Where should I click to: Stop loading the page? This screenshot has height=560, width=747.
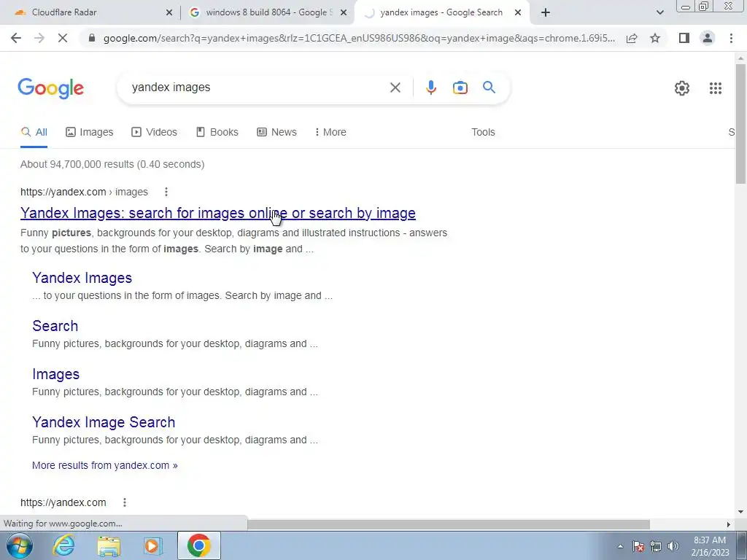pos(63,38)
